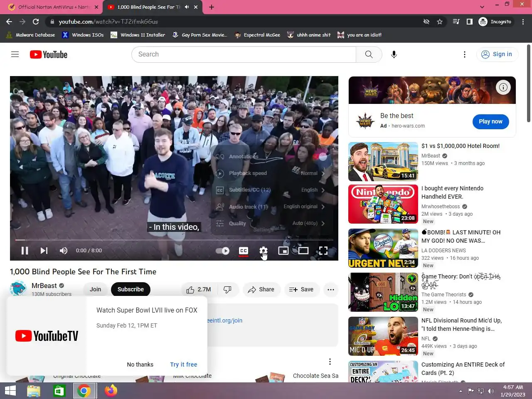Open the Playback speed submenu
Image resolution: width=532 pixels, height=399 pixels.
pos(271,173)
